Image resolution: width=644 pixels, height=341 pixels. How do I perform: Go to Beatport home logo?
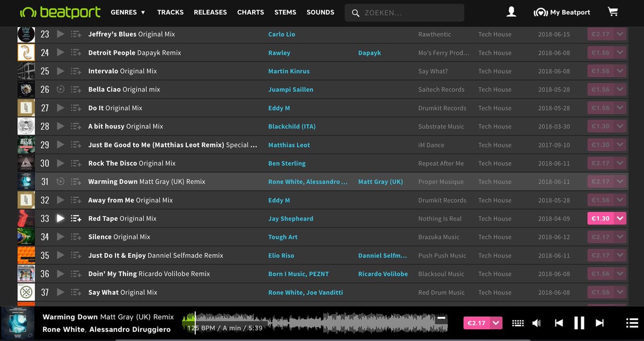60,12
